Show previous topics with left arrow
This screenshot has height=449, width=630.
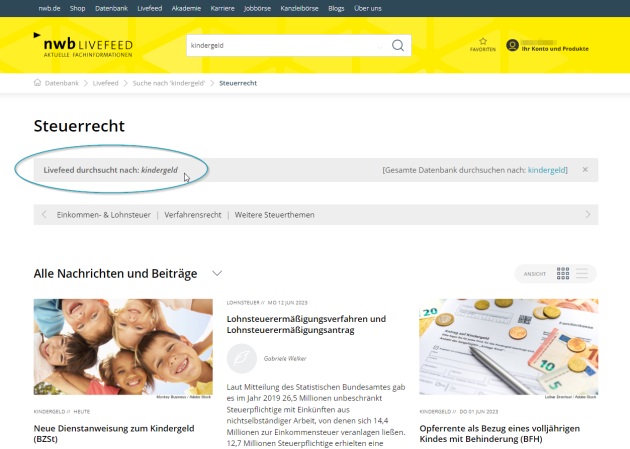(x=44, y=215)
